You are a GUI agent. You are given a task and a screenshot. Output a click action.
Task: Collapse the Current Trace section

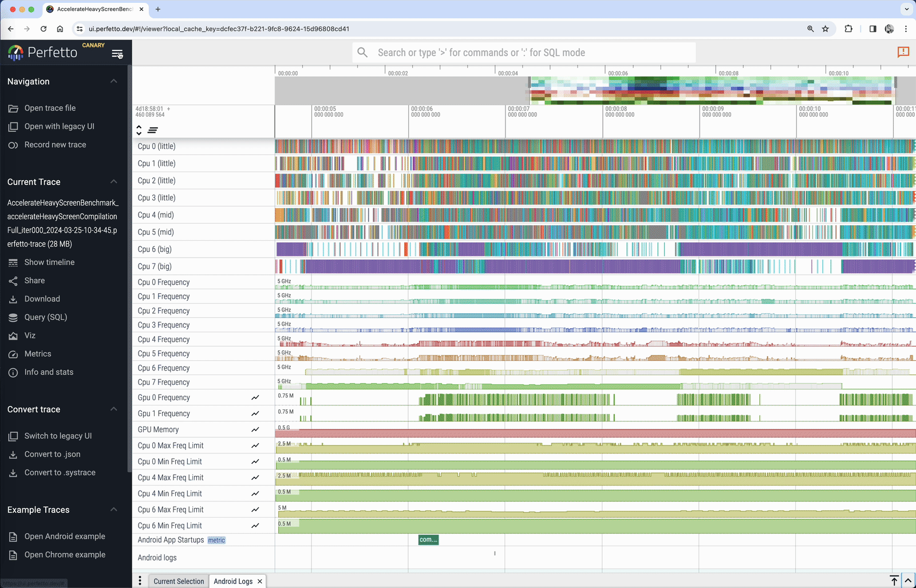click(113, 181)
